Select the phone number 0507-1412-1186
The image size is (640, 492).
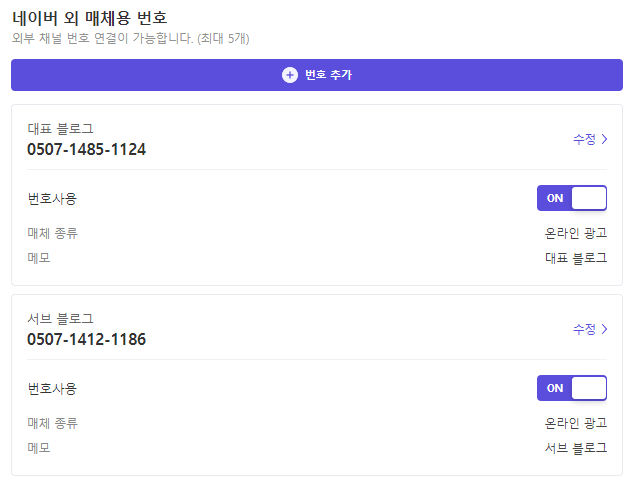pyautogui.click(x=86, y=339)
